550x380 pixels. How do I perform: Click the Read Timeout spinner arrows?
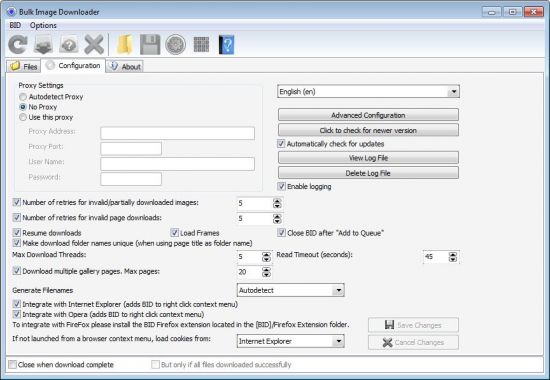click(x=453, y=257)
